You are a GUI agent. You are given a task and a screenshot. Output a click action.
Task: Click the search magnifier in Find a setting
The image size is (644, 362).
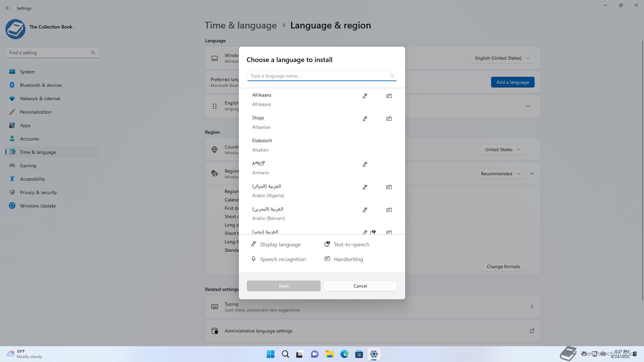pos(93,53)
